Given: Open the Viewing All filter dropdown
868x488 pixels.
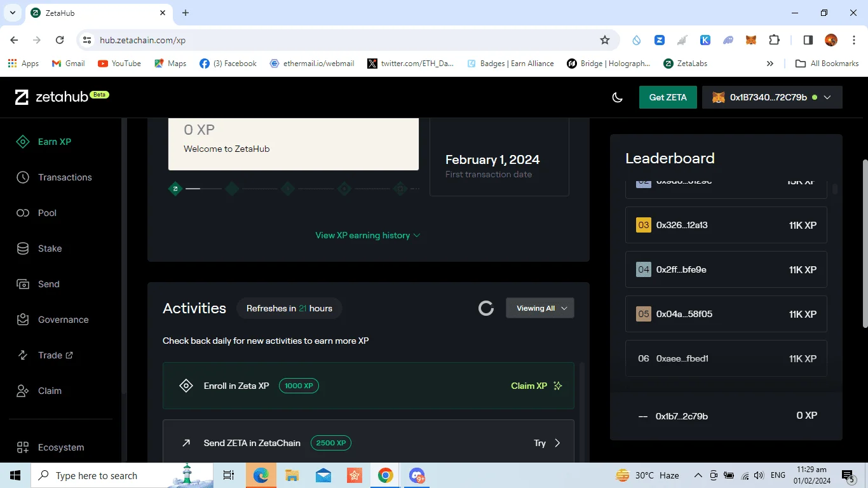Looking at the screenshot, I should coord(540,308).
